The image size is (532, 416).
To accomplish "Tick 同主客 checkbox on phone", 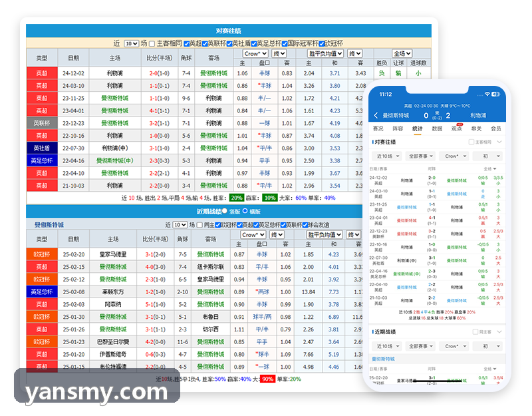I will (x=475, y=331).
